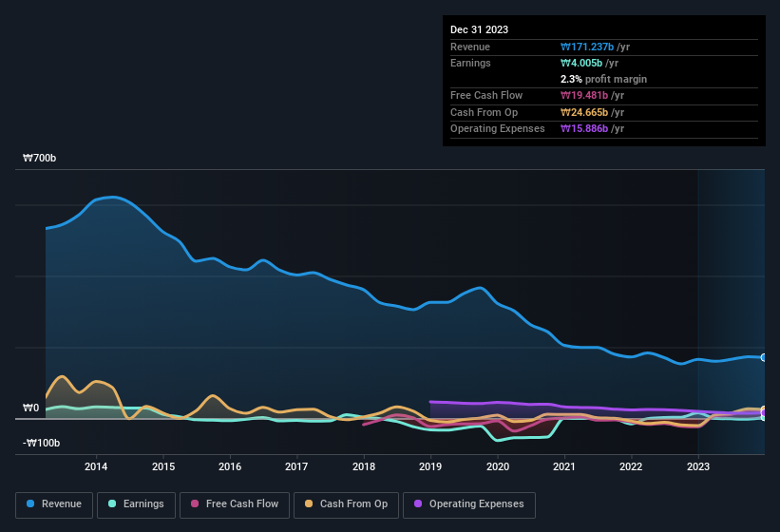Select the 2014 label on the x-axis
The width and height of the screenshot is (780, 532).
click(x=95, y=465)
